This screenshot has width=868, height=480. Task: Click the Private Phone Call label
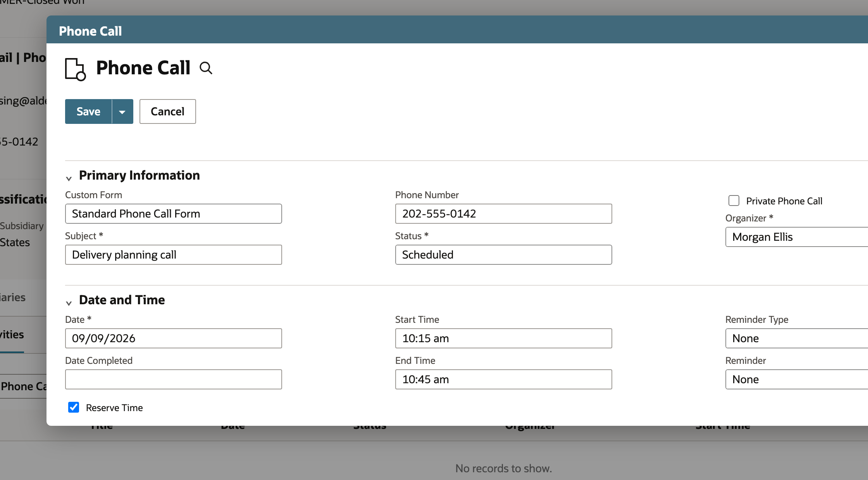[784, 201]
